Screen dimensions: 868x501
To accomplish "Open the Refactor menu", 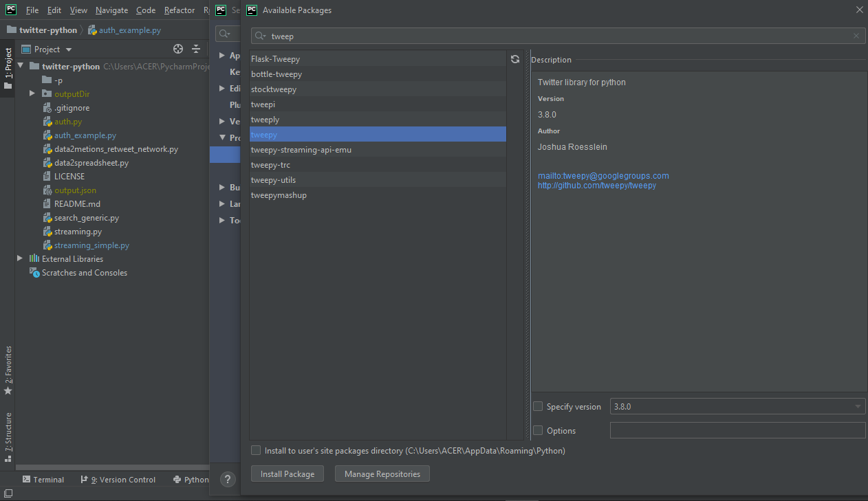I will click(179, 10).
